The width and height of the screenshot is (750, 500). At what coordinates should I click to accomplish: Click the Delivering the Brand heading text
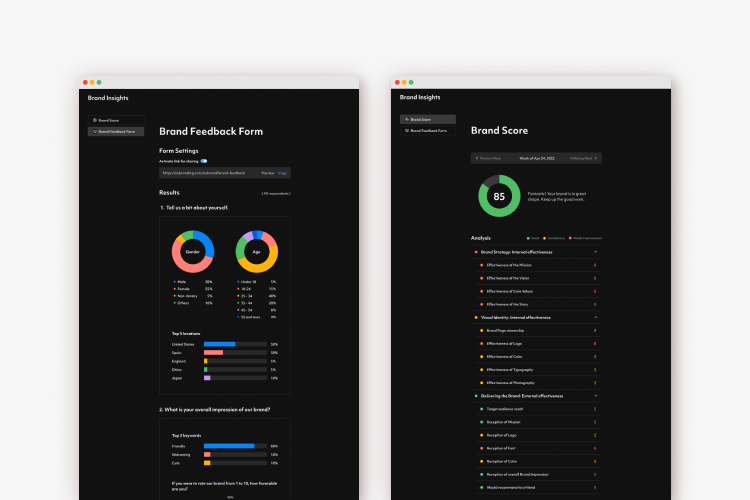(x=522, y=396)
